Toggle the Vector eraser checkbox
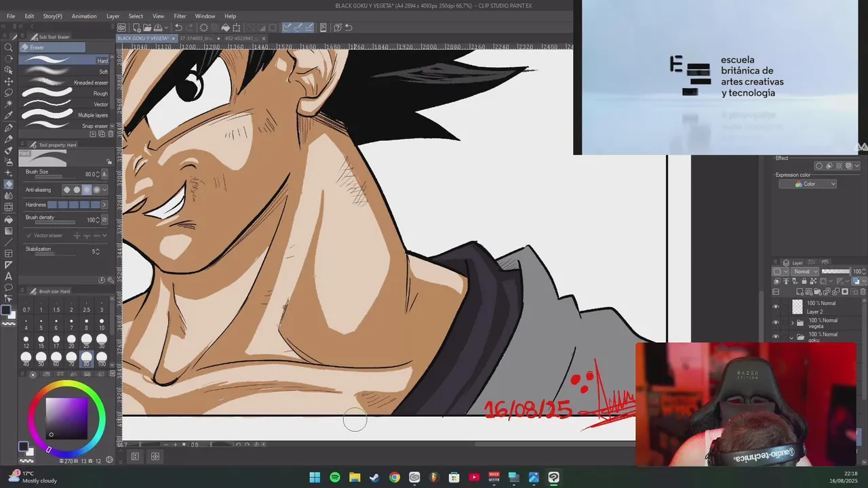Viewport: 868px width, 488px height. (x=28, y=235)
